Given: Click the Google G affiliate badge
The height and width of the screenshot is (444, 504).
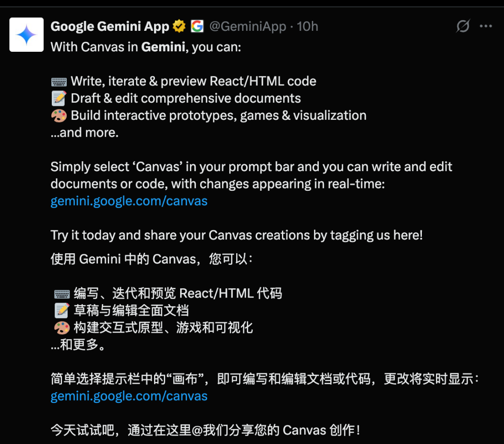Looking at the screenshot, I should click(197, 26).
